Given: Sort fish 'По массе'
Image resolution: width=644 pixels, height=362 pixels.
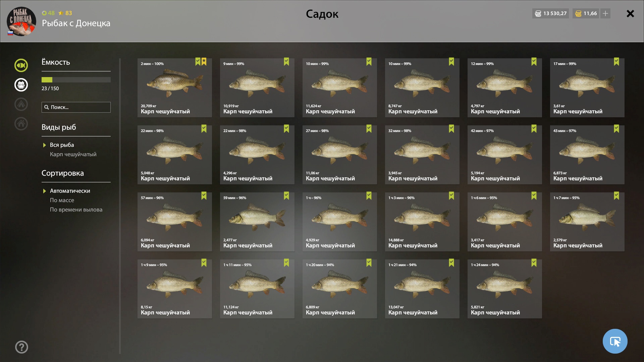Looking at the screenshot, I should coord(62,200).
